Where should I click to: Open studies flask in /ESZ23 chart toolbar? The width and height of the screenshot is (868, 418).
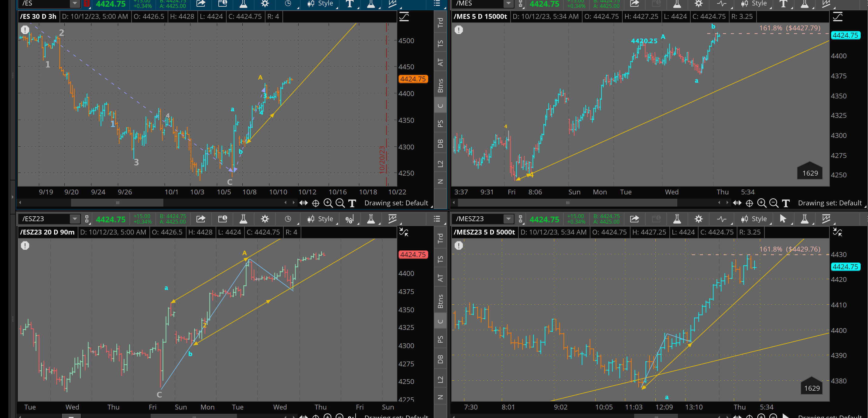pos(243,219)
